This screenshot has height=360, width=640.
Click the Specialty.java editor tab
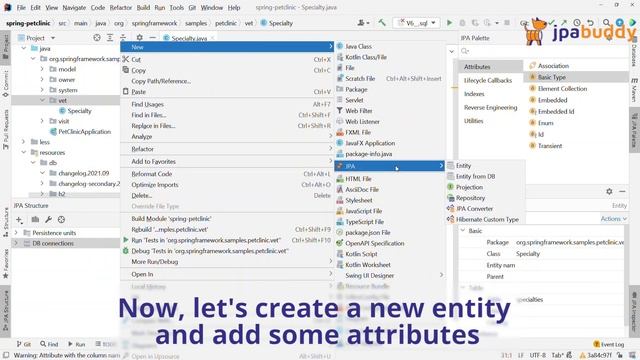point(189,38)
